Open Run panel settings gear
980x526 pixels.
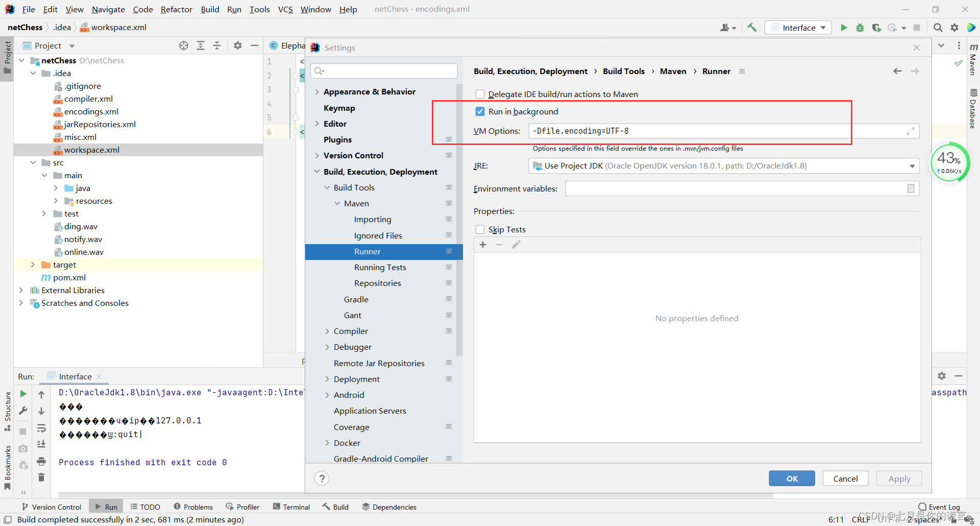(942, 376)
